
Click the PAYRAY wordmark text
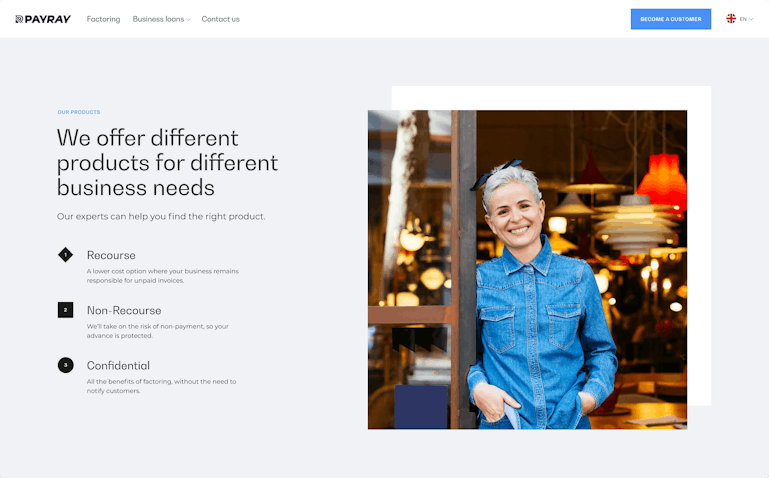pos(48,19)
